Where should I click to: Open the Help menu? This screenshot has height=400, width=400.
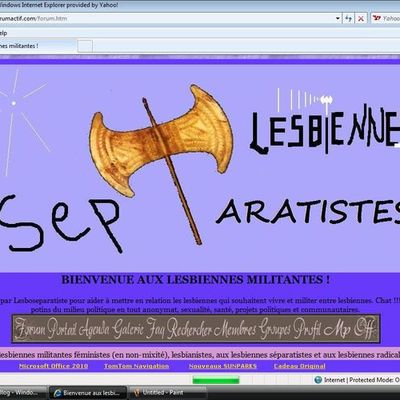[x=3, y=33]
